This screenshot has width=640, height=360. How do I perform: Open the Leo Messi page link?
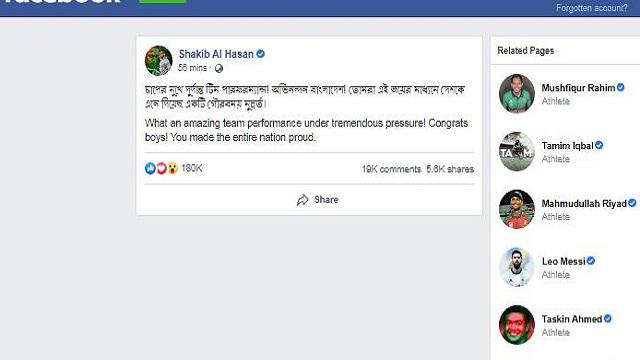563,261
